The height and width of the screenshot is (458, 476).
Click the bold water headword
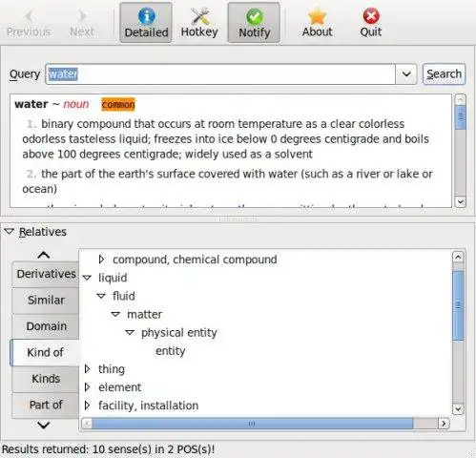click(x=31, y=104)
